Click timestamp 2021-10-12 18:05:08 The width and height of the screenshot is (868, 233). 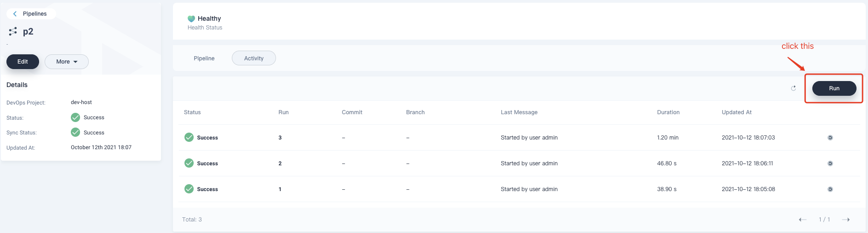(x=748, y=189)
